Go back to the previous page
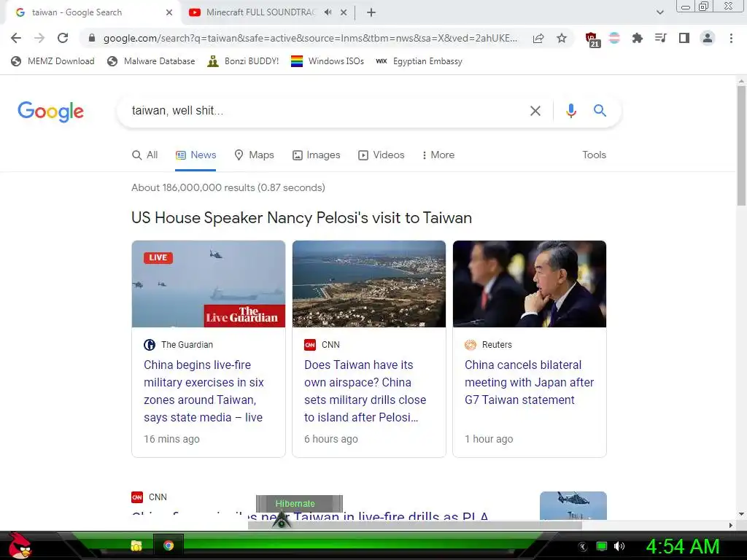Viewport: 747px width, 560px height. pos(16,38)
